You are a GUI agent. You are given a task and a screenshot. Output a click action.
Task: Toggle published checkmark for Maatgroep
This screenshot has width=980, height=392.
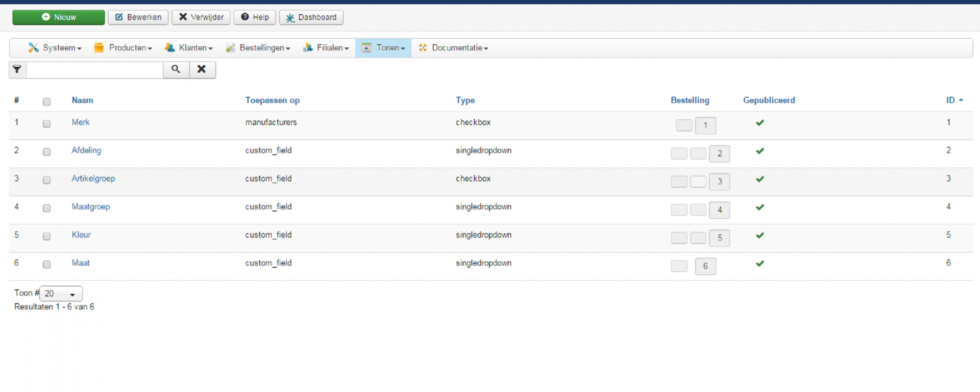tap(760, 207)
